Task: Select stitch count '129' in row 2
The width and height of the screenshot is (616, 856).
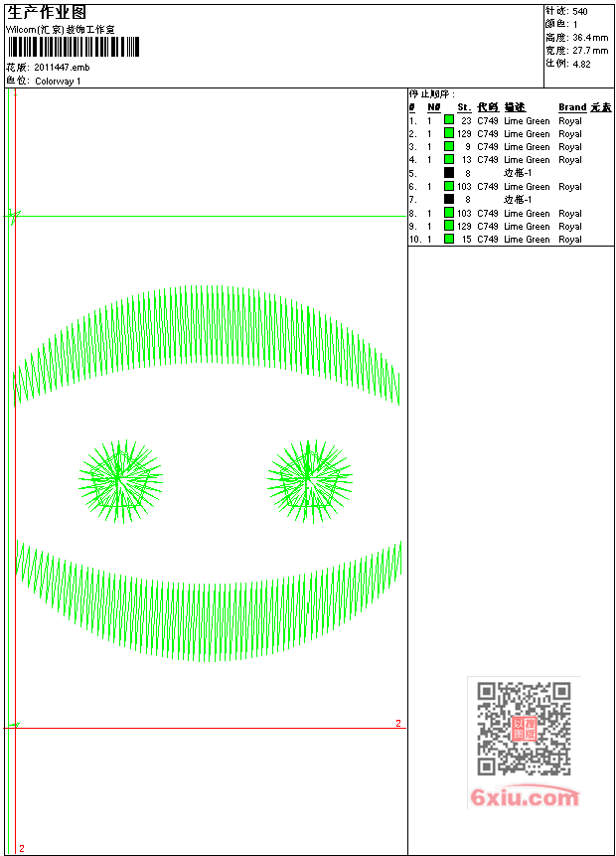Action: 464,134
